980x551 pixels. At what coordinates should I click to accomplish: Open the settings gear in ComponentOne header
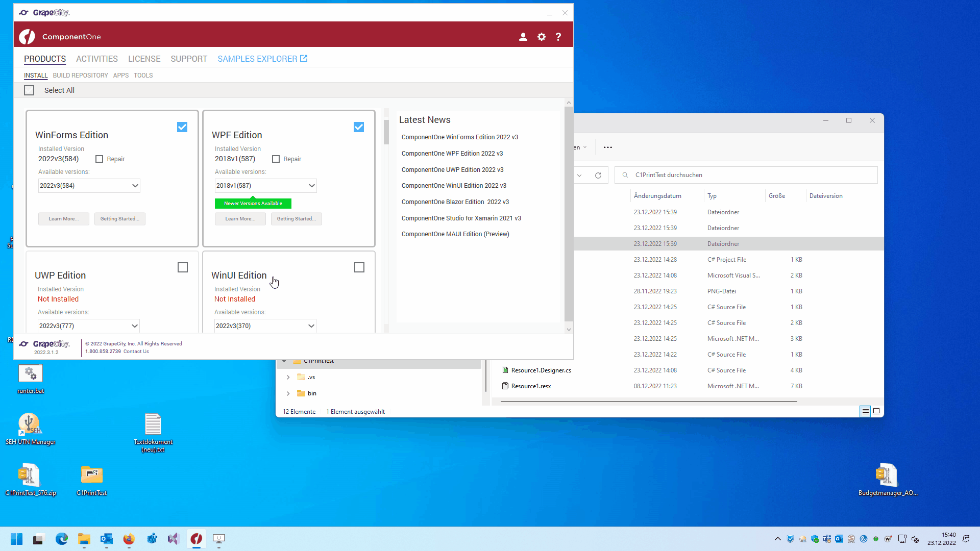click(x=542, y=37)
